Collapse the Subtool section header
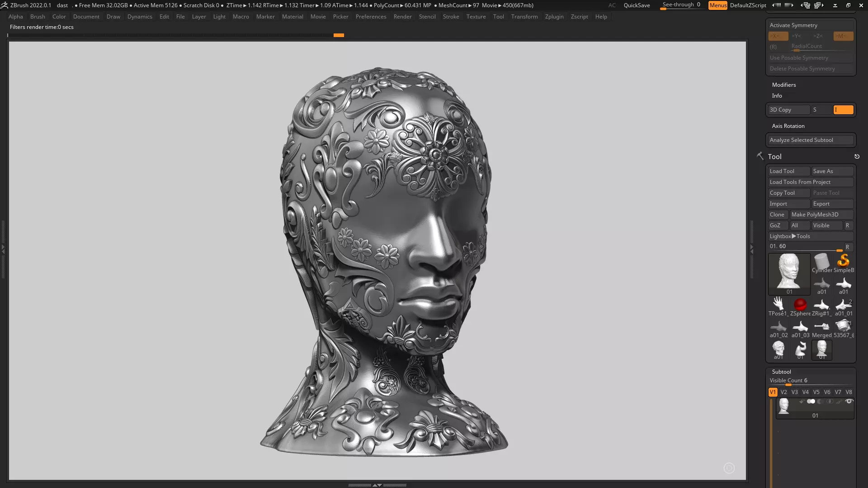This screenshot has width=868, height=488. point(782,372)
